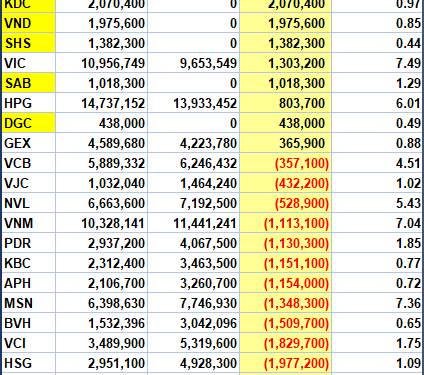Select the cell with 11,441,241
The image size is (424, 375).
(x=194, y=223)
